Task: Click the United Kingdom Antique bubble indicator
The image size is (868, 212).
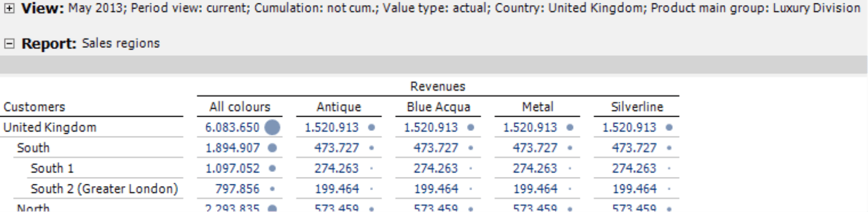Action: coord(371,127)
